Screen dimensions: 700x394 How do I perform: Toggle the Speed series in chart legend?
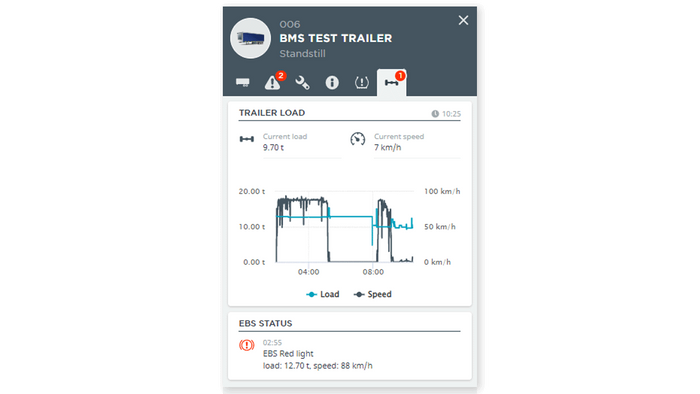click(x=373, y=294)
